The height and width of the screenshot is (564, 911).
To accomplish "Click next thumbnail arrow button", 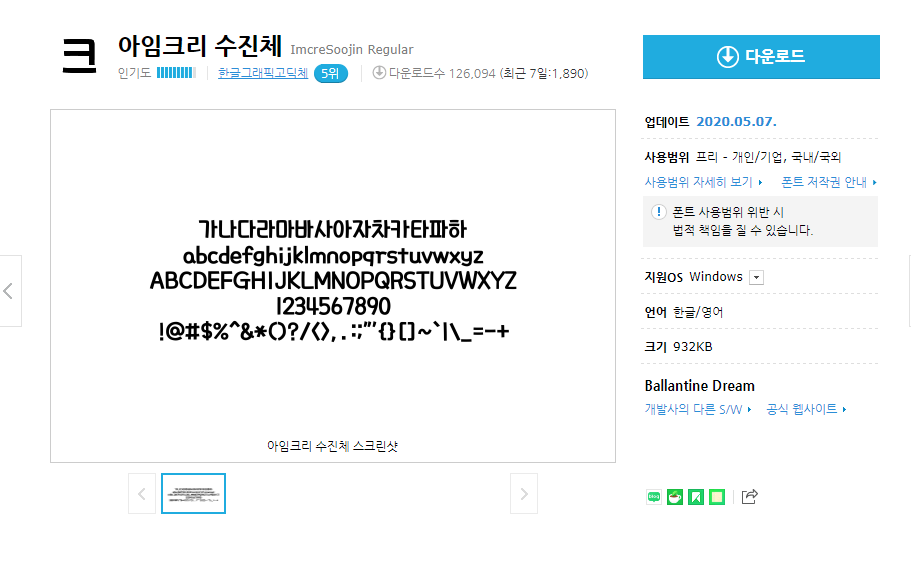I will 524,494.
